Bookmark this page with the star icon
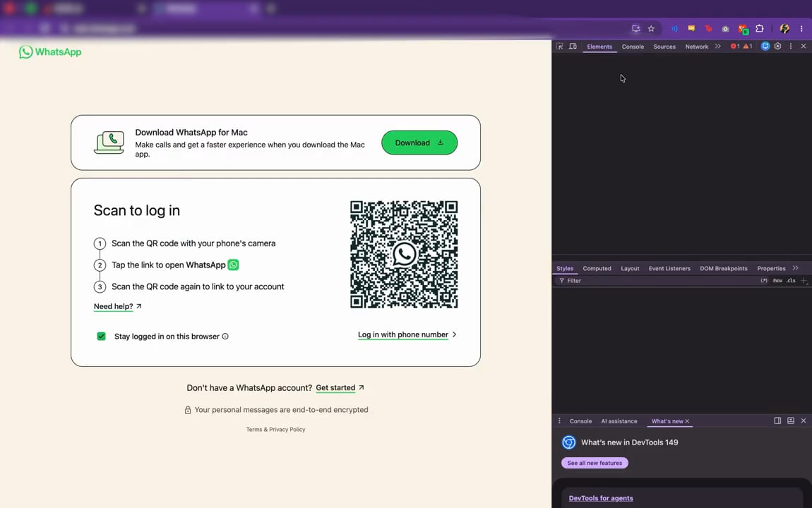 tap(651, 28)
